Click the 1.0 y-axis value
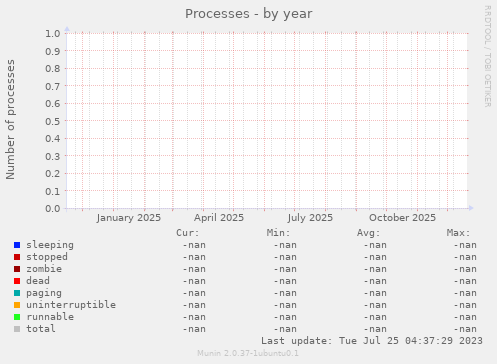Image resolution: width=497 pixels, height=364 pixels. (53, 34)
